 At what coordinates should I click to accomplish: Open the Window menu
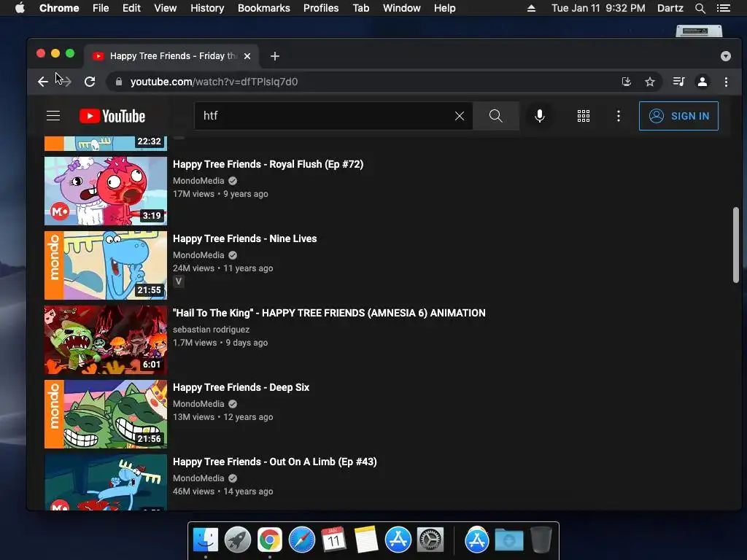(x=402, y=8)
